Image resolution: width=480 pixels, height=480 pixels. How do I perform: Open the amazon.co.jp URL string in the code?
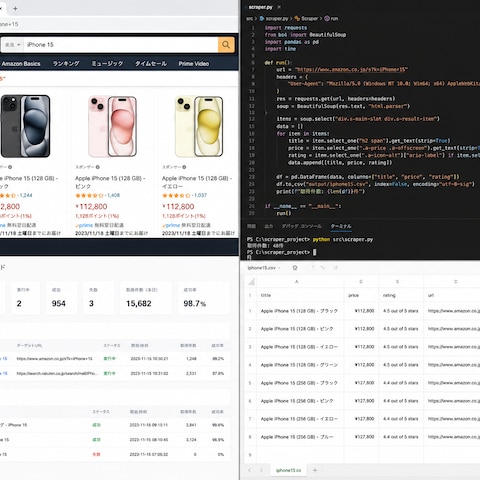click(351, 69)
